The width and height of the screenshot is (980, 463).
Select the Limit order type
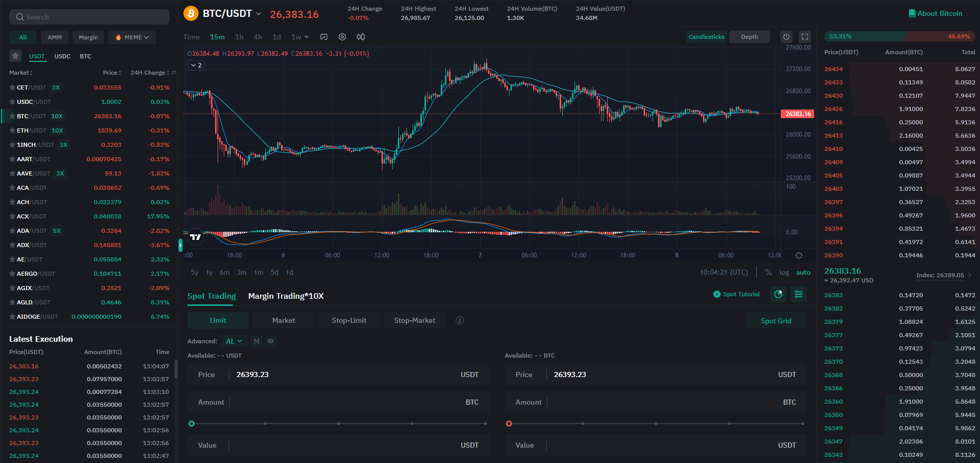tap(218, 320)
